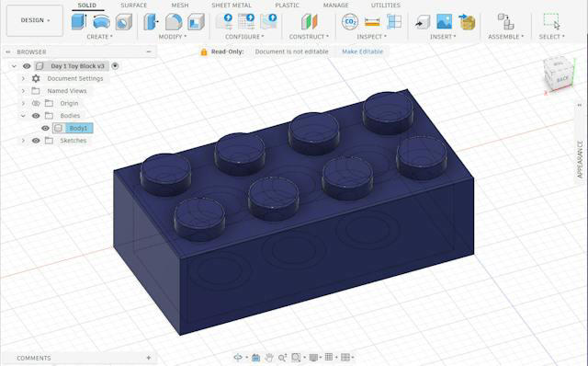This screenshot has width=588, height=366.
Task: Select the Measure tool in Inspect
Action: tap(372, 22)
